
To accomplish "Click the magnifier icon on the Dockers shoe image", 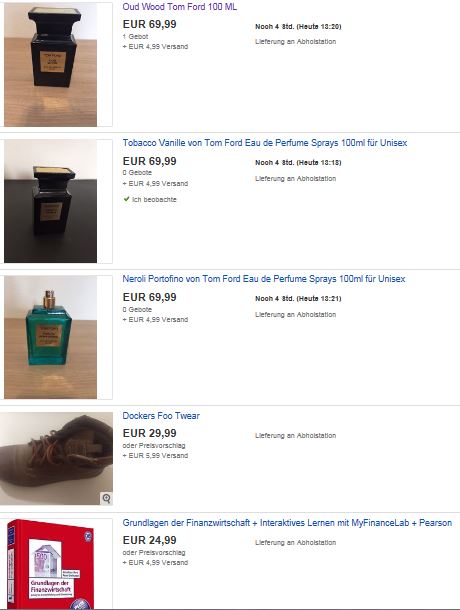I will click(x=106, y=498).
